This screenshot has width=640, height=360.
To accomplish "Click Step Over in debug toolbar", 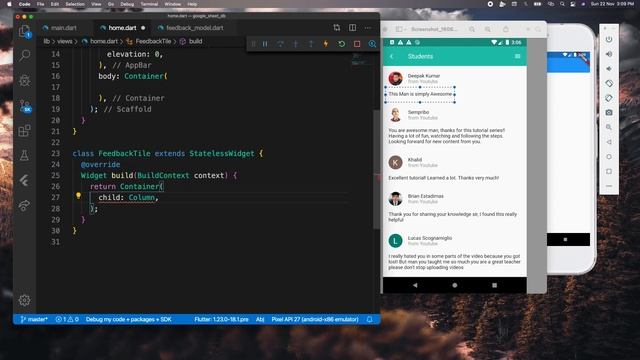I will [280, 44].
